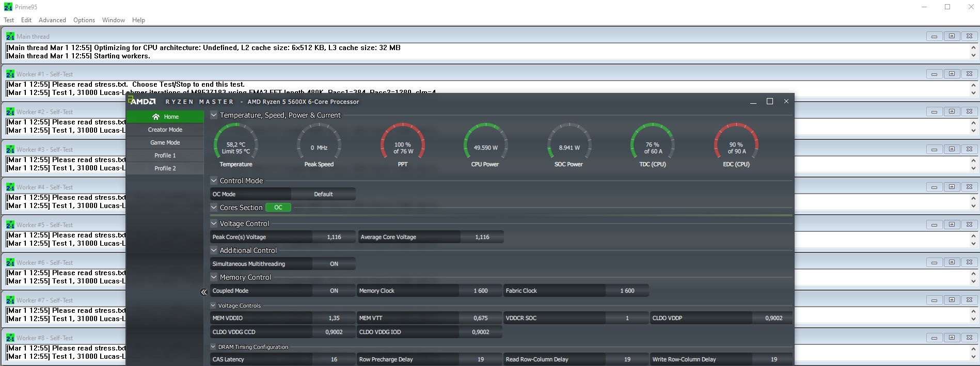
Task: Maximize the Worker #1 child window
Action: coord(952,74)
